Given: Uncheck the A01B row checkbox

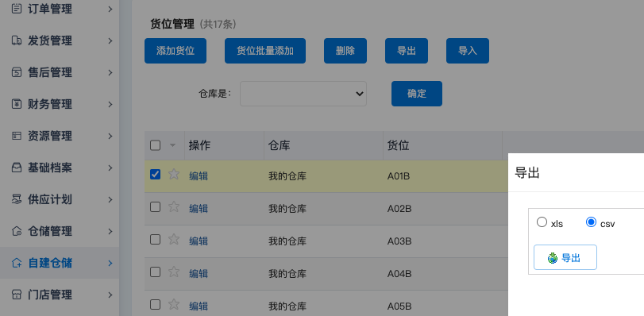Looking at the screenshot, I should pyautogui.click(x=156, y=174).
